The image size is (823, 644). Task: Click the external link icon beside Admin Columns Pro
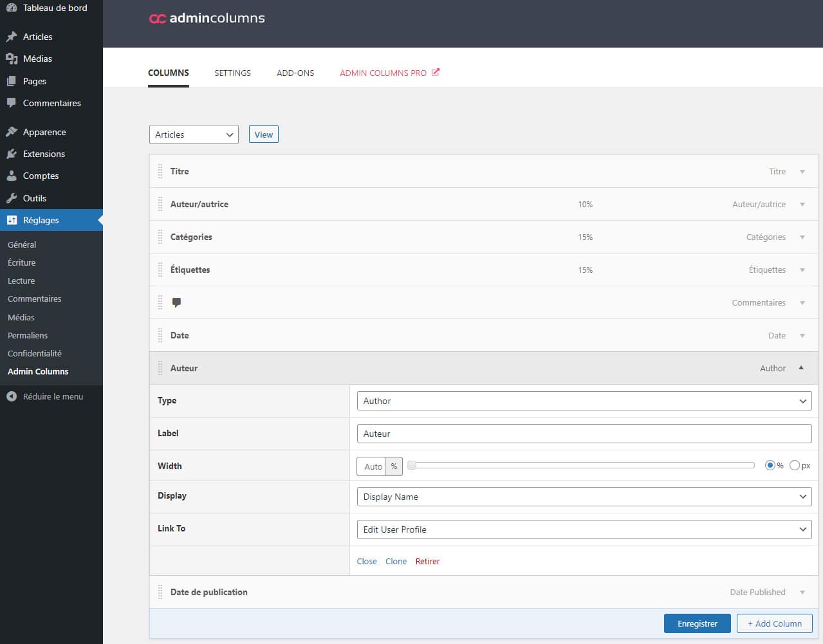(x=436, y=72)
